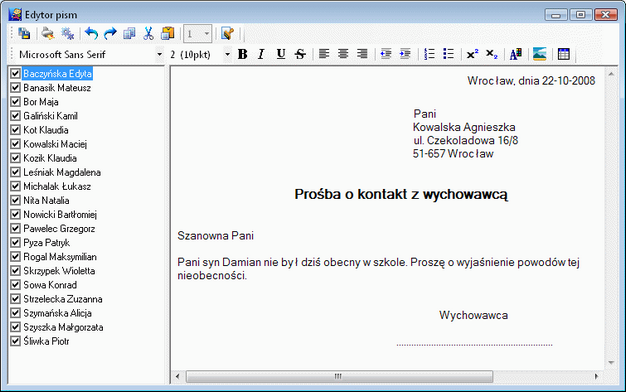The width and height of the screenshot is (626, 392).
Task: Select Szymańska Alicja in the list
Action: click(x=57, y=313)
